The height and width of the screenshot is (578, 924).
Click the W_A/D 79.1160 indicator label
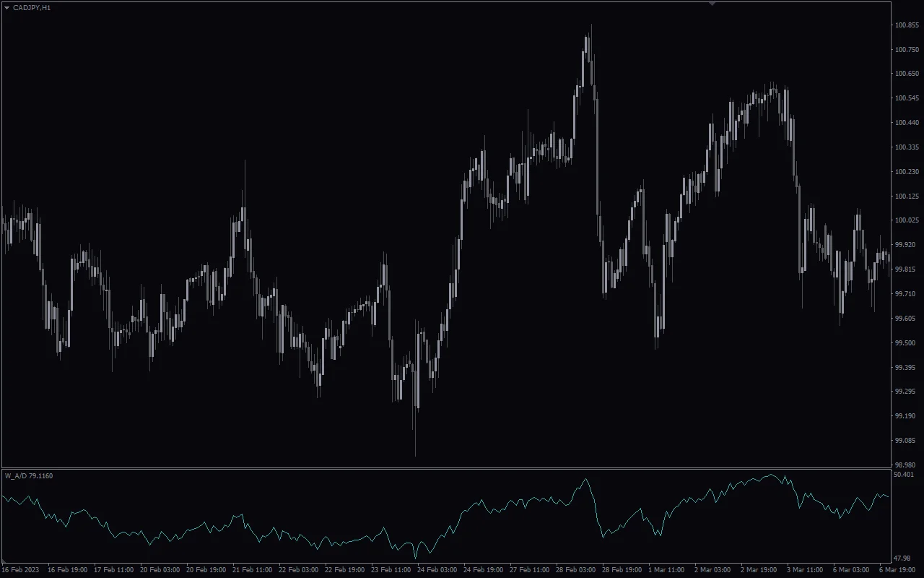coord(29,475)
